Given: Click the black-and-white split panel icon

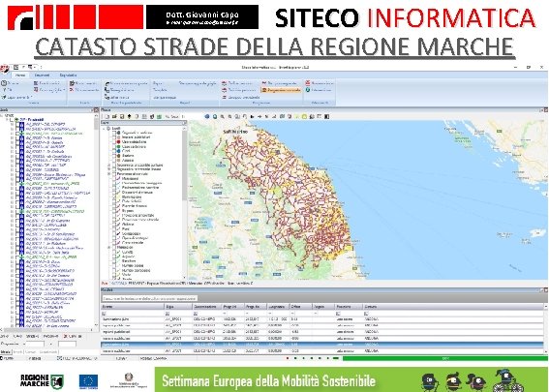Looking at the screenshot, I should click(x=326, y=116).
